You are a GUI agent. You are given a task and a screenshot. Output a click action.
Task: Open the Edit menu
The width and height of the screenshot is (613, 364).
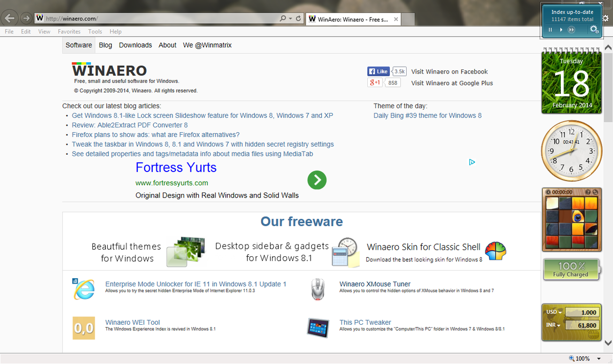[x=26, y=32]
